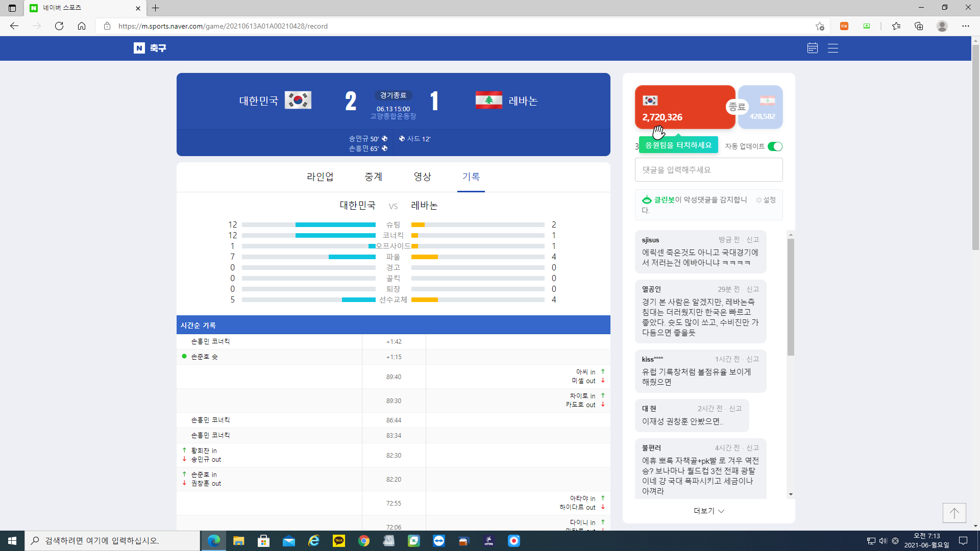
Task: Click the 시간순 기록 header
Action: tap(394, 325)
